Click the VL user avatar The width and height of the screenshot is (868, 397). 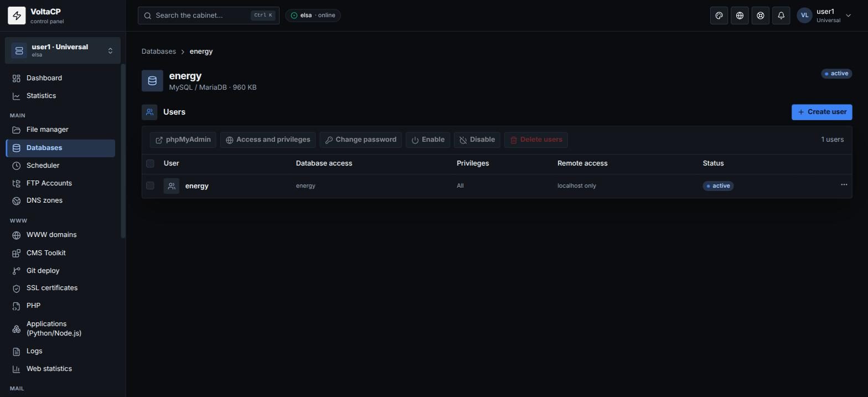(804, 16)
